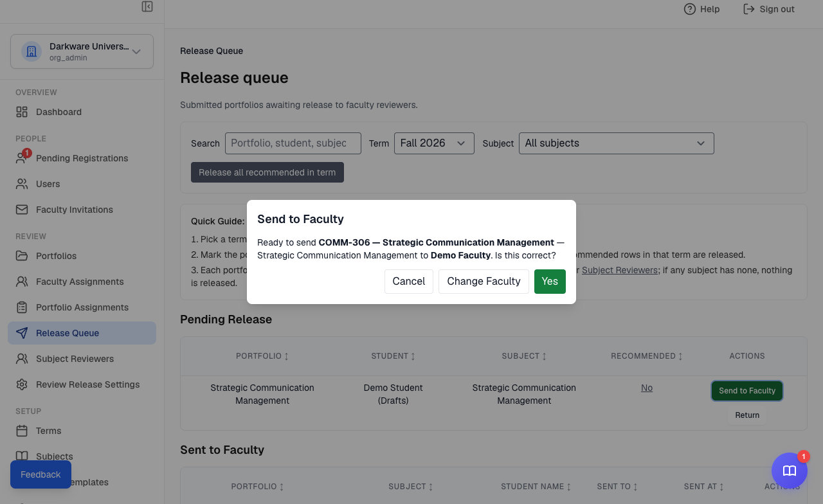Image resolution: width=823 pixels, height=504 pixels.
Task: Open the All subjects dropdown
Action: coord(617,143)
